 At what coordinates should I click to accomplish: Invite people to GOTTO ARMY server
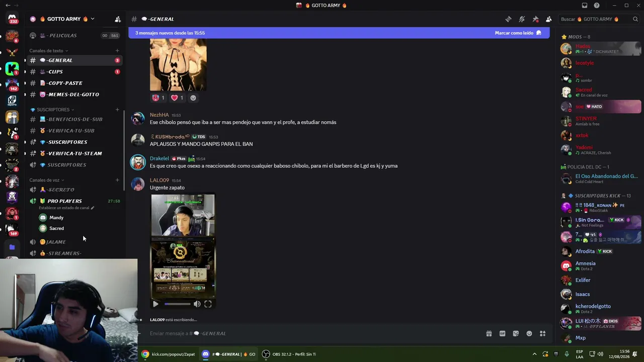click(118, 19)
